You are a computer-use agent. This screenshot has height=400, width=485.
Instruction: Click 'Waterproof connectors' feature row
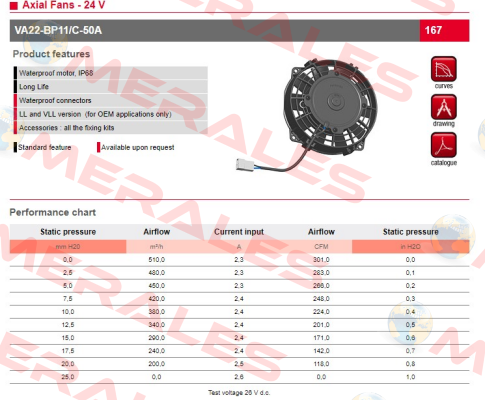pyautogui.click(x=111, y=100)
